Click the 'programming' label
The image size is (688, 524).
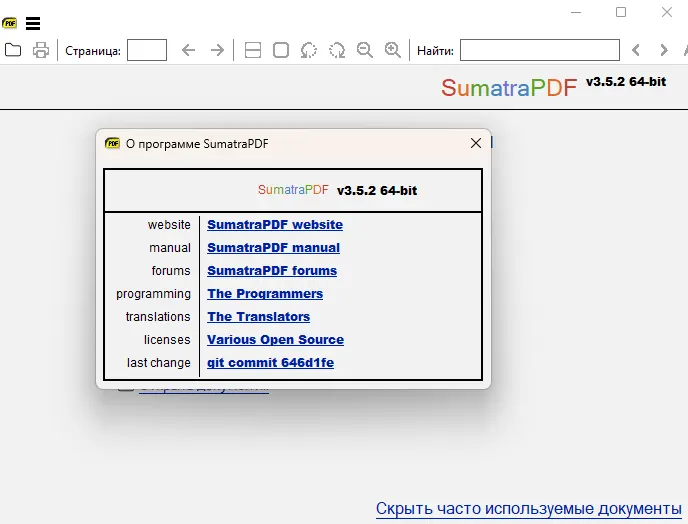[154, 294]
